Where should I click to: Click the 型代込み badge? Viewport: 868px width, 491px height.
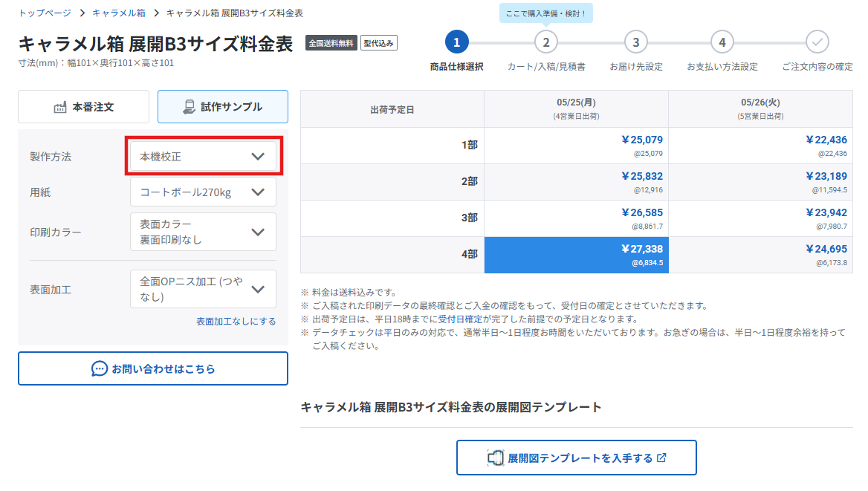point(379,43)
